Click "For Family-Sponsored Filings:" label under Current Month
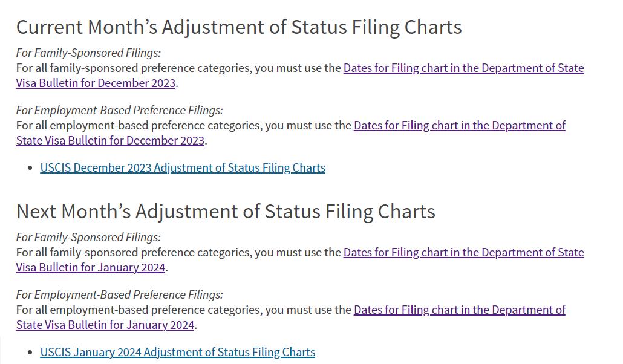This screenshot has height=364, width=623. (88, 53)
